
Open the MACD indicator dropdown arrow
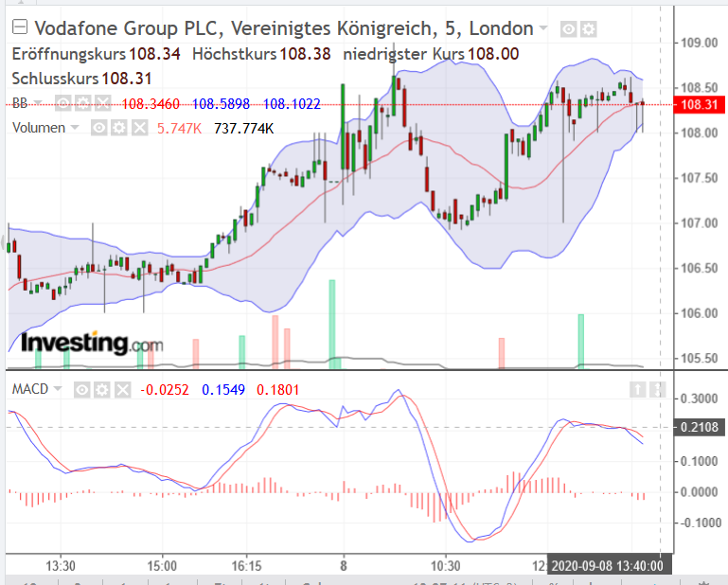pos(58,388)
